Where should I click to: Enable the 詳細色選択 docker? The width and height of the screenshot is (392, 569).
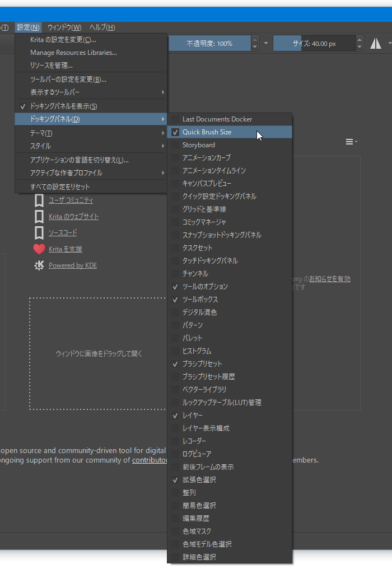pos(230,557)
